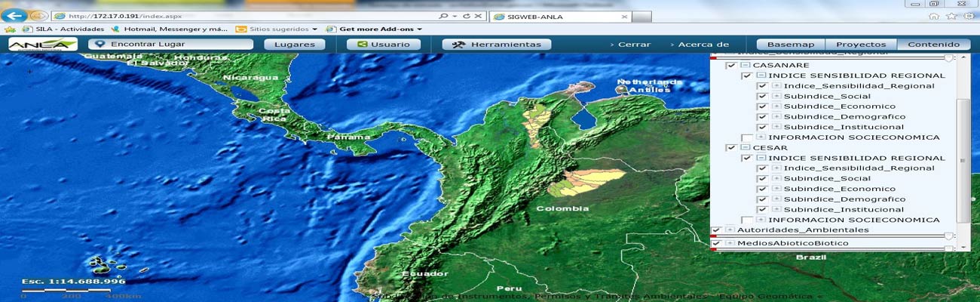Click the Herramientas button
This screenshot has height=302, width=980.
496,45
